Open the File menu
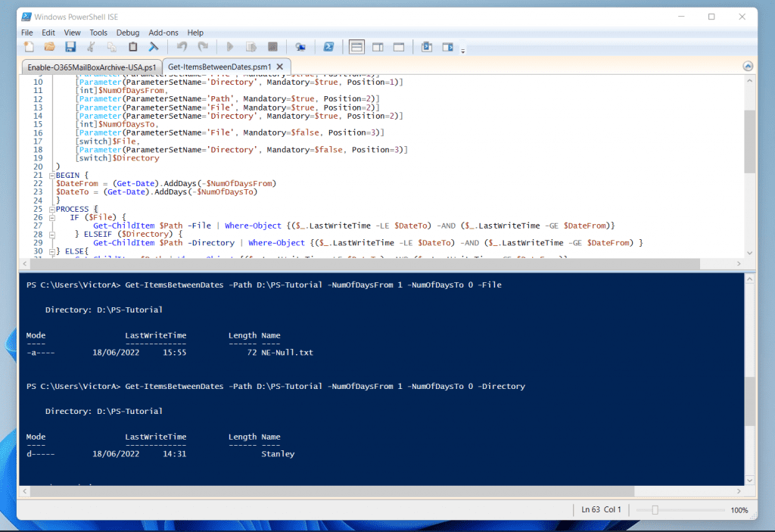 (26, 33)
